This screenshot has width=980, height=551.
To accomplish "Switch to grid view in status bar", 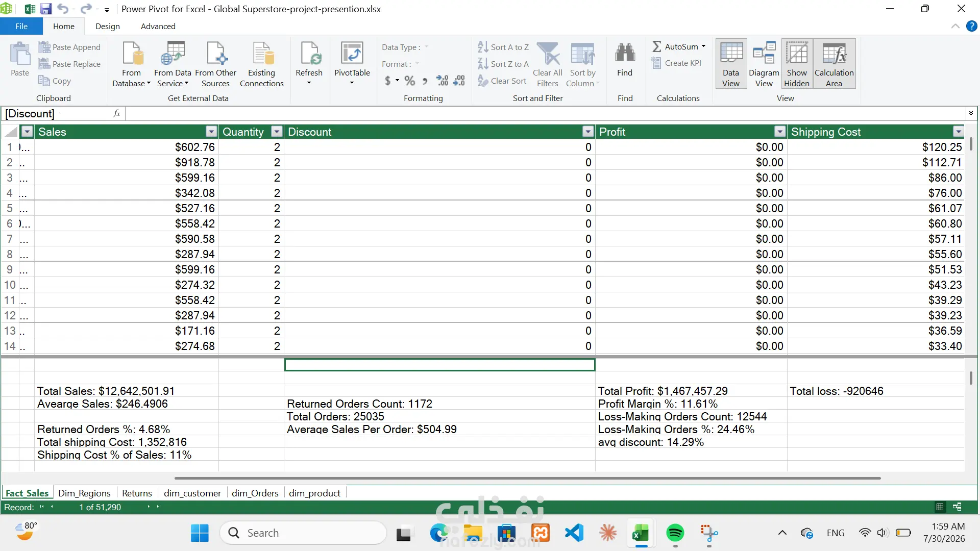I will [x=940, y=507].
